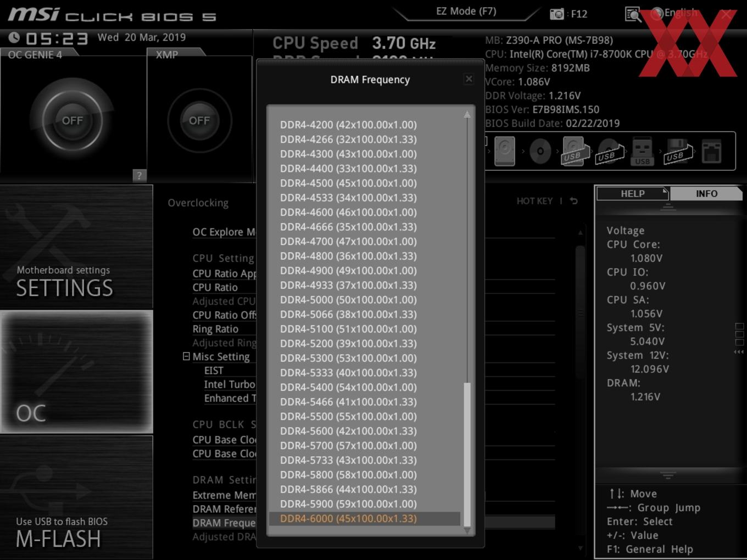Choose highlighted DDR4-6000 (45x100.00x1.33)
Screen dimensions: 747x560
pos(365,518)
